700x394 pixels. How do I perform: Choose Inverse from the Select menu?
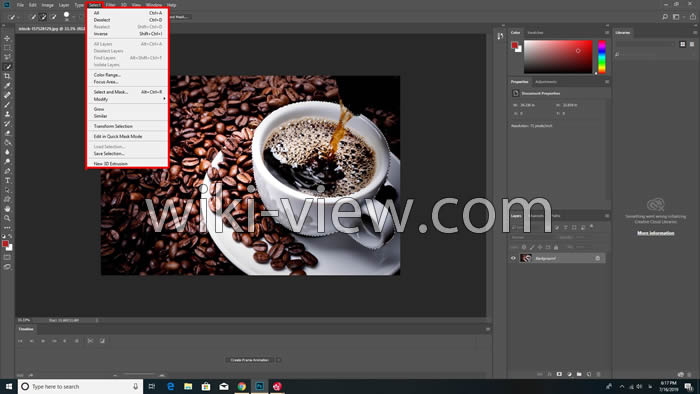(x=127, y=34)
